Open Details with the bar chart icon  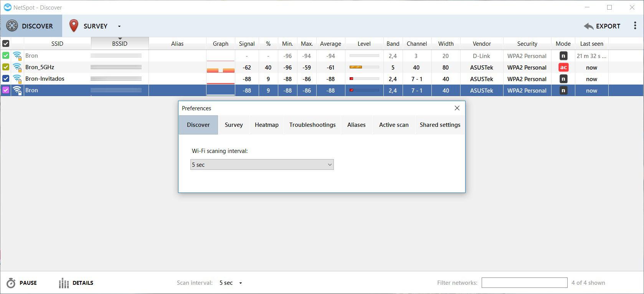pyautogui.click(x=76, y=283)
